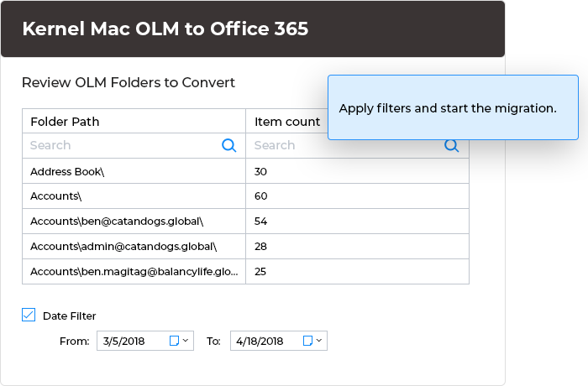Click item count 60 cell
Screen dimensions: 588x386
[357, 196]
